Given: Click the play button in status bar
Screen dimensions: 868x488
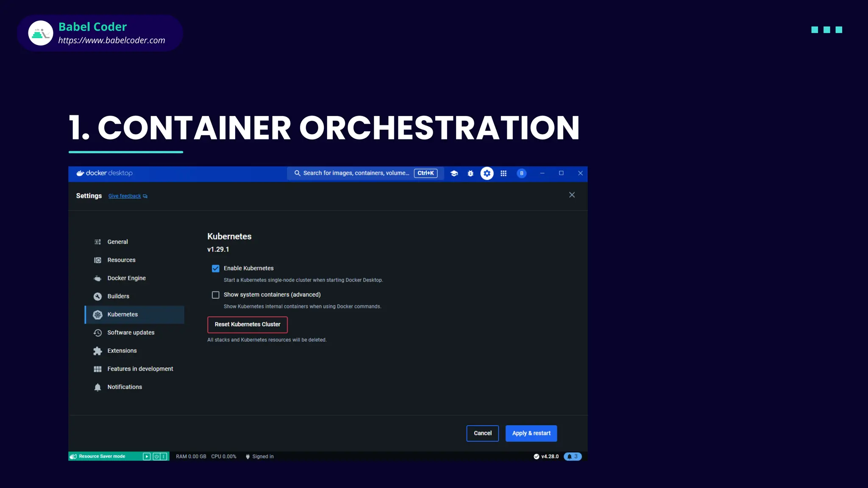Looking at the screenshot, I should click(x=147, y=457).
